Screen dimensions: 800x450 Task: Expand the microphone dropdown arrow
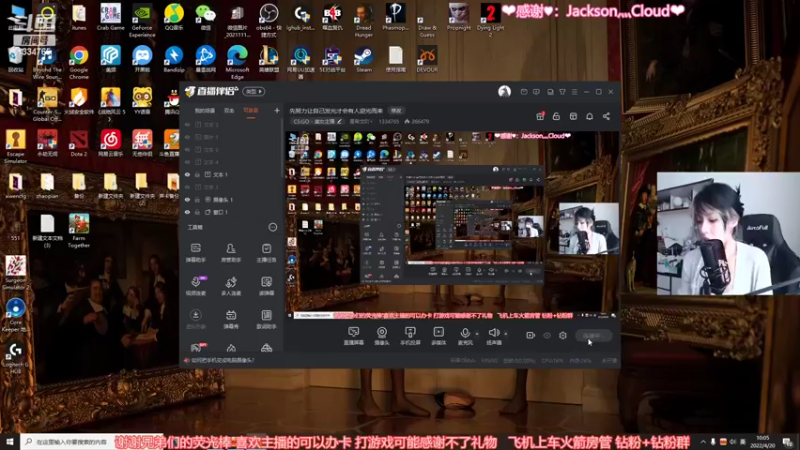tap(477, 334)
